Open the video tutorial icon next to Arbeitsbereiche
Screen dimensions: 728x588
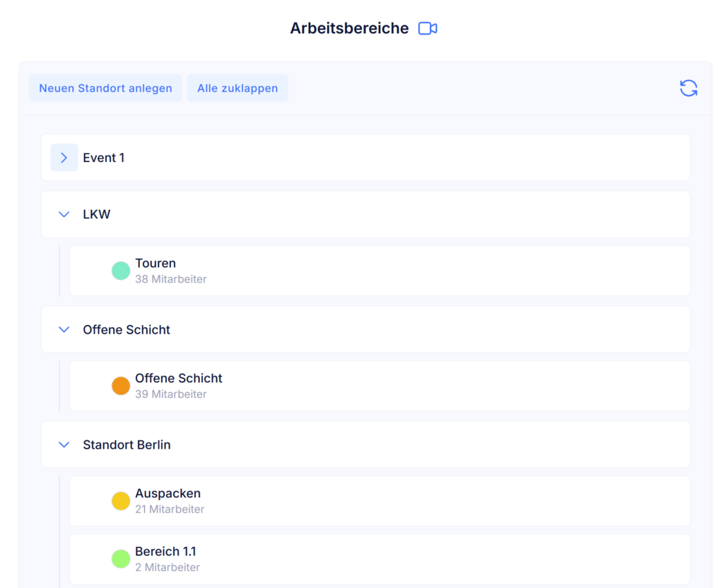tap(428, 28)
